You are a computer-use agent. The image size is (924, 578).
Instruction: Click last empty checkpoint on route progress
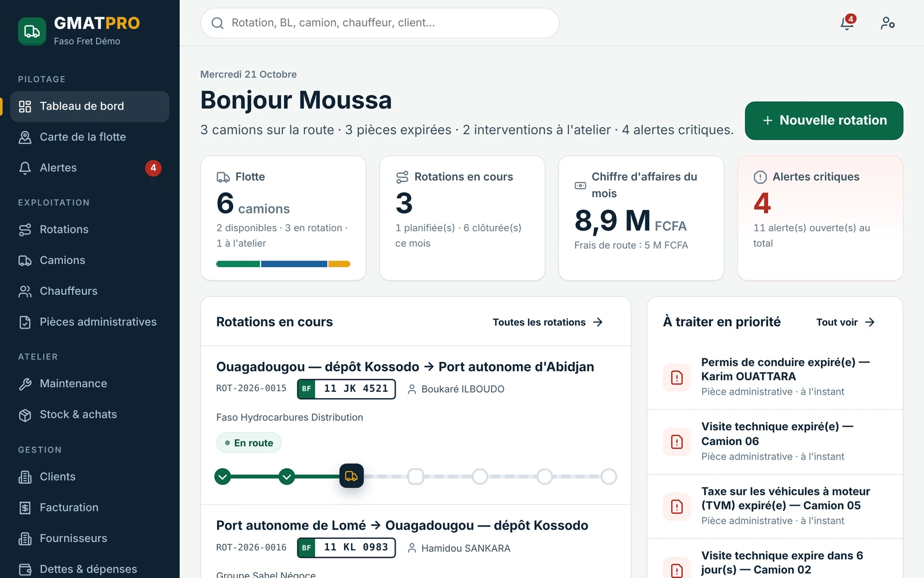pyautogui.click(x=609, y=476)
